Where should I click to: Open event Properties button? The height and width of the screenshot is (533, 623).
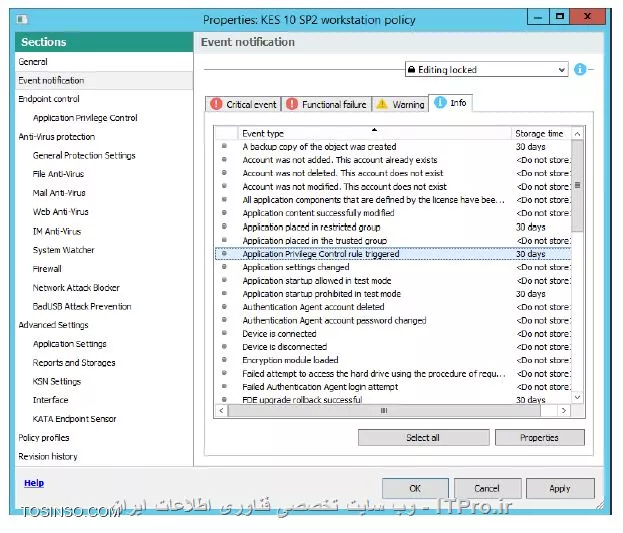click(540, 438)
